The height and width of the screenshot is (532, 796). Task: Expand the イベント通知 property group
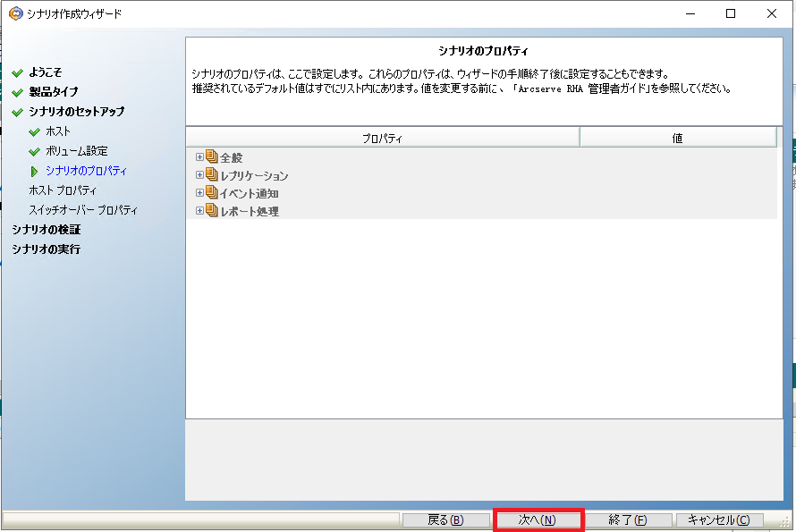[199, 192]
